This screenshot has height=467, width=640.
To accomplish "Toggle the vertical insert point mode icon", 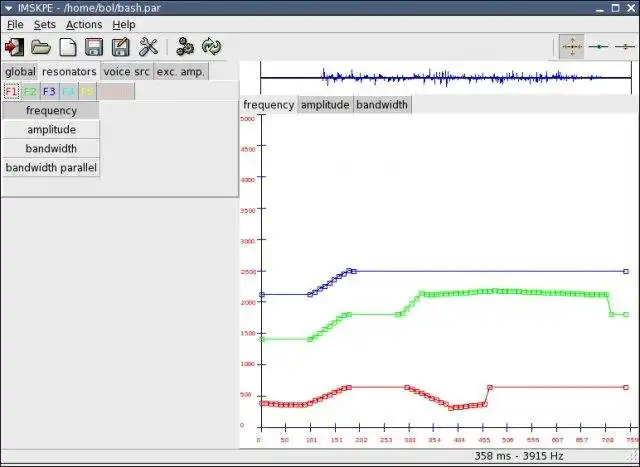I will [625, 47].
